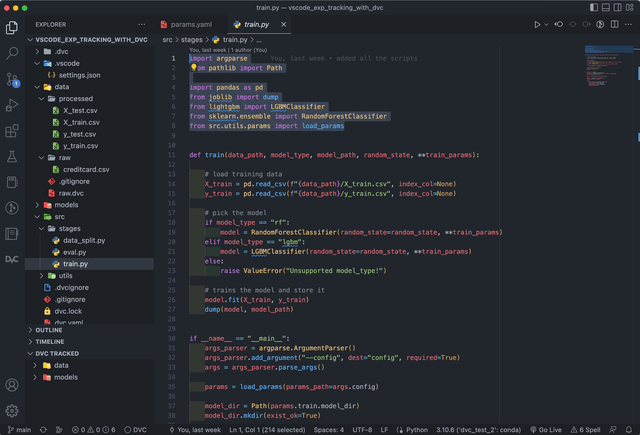Open the Accounts icon in activity bar
Screen dimensions: 640x435
tap(12, 385)
